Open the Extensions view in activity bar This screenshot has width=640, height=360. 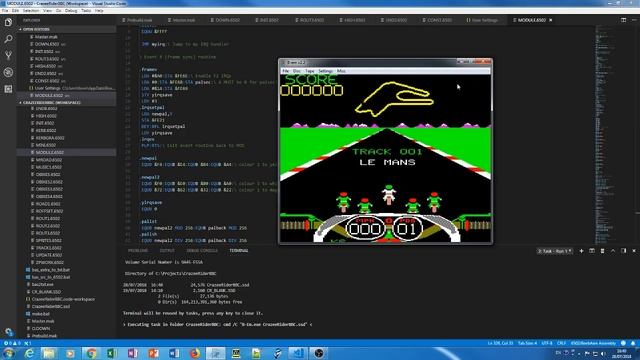tap(8, 89)
